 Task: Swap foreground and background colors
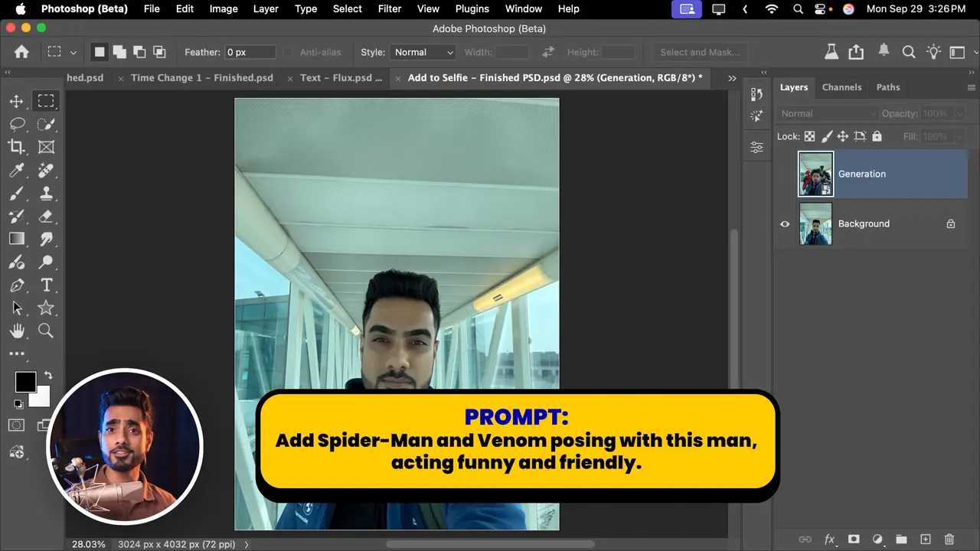pyautogui.click(x=47, y=375)
